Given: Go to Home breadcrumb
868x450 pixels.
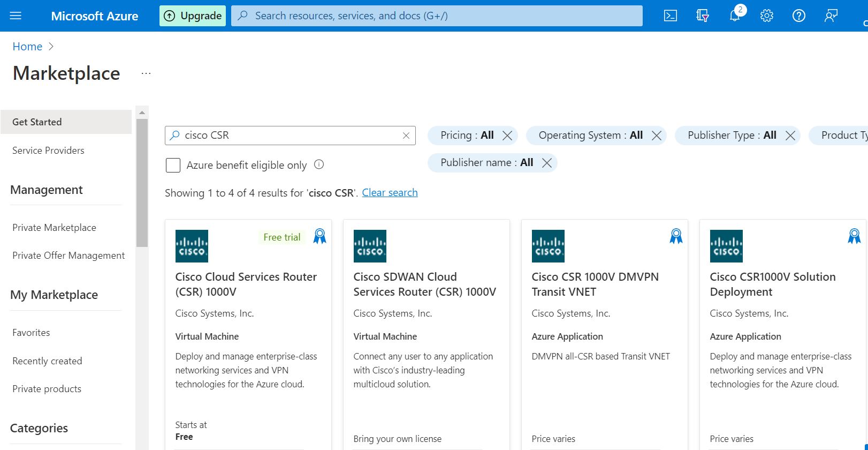Looking at the screenshot, I should click(x=27, y=47).
